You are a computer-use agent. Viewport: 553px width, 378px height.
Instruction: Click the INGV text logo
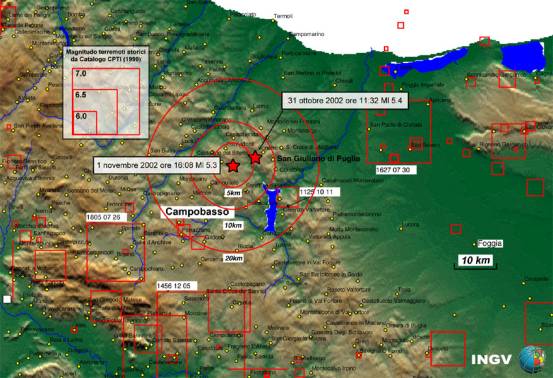(x=492, y=360)
